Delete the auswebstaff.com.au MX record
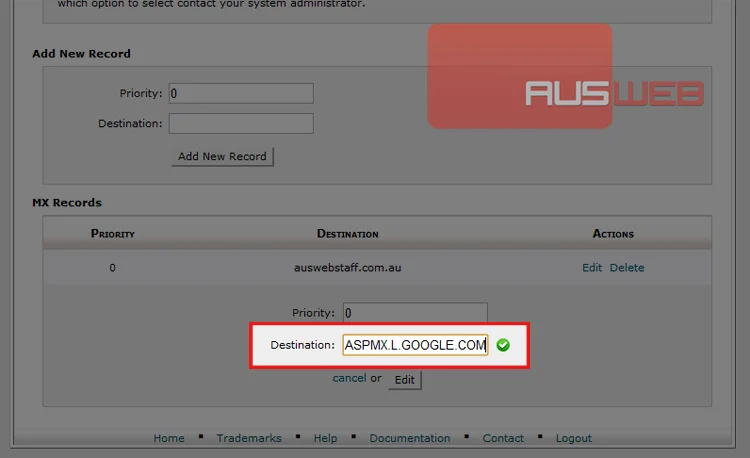The height and width of the screenshot is (458, 750). [x=627, y=268]
